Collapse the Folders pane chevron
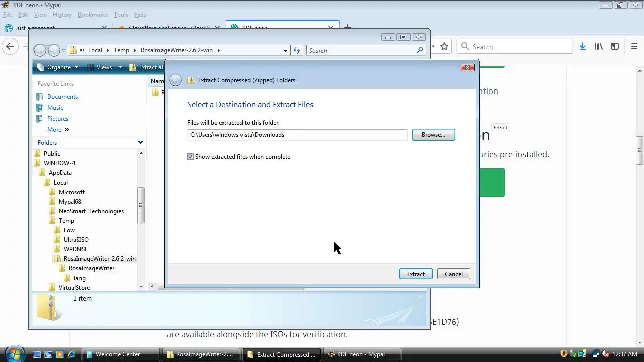This screenshot has height=362, width=644. [x=140, y=143]
